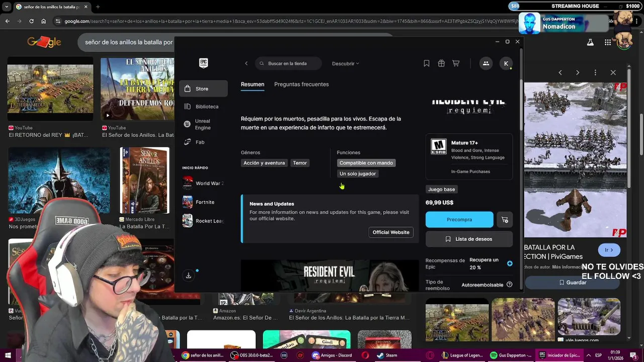Click the ESP language indicator in taskbar
Screen dimensions: 644x362
click(598, 355)
